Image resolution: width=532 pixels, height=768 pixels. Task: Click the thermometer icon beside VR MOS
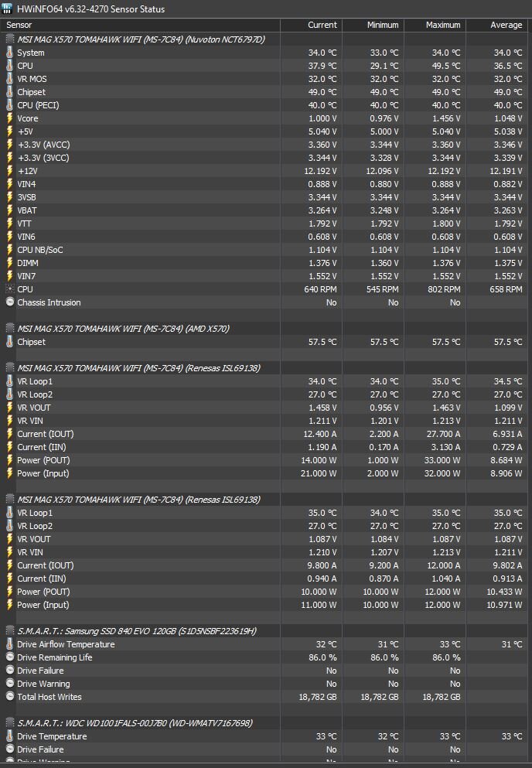click(9, 79)
